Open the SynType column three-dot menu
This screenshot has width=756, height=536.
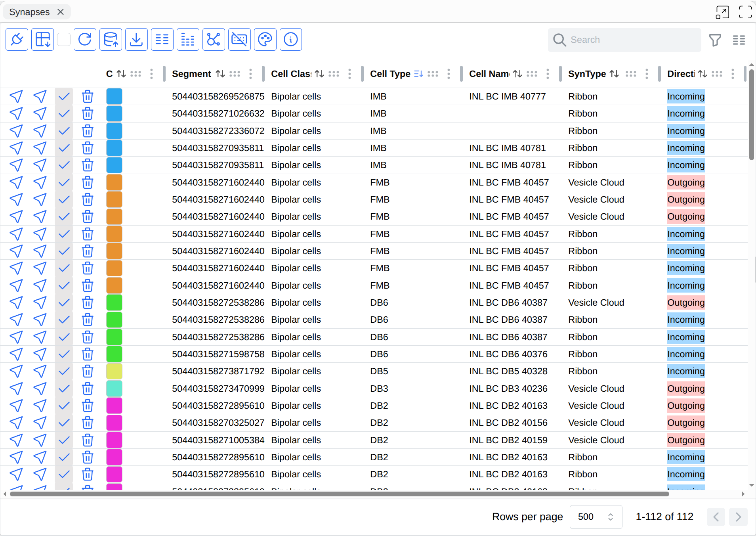(x=647, y=74)
